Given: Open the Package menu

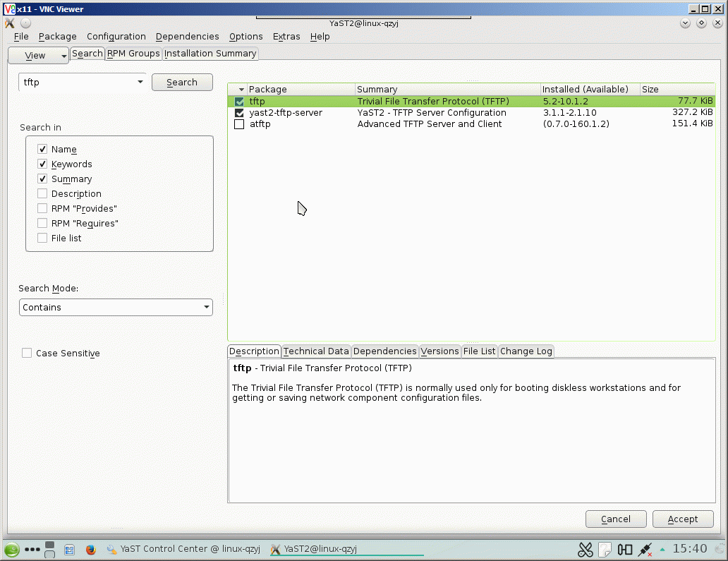Looking at the screenshot, I should pyautogui.click(x=58, y=36).
